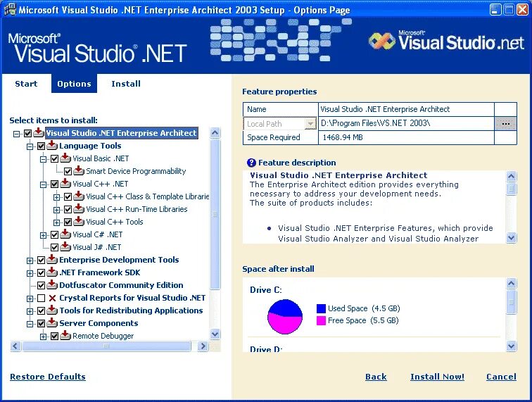Click the browse (...) button for install path
The width and height of the screenshot is (532, 402).
pos(505,124)
